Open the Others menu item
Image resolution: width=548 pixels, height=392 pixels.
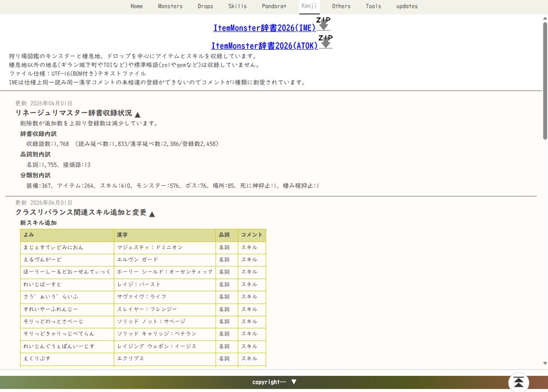[341, 6]
